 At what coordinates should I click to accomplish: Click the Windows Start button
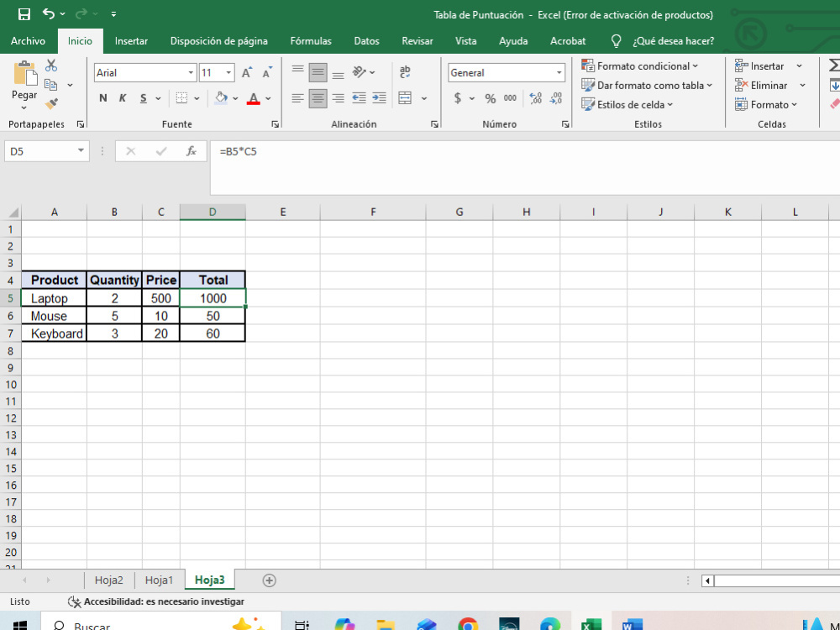tap(19, 625)
